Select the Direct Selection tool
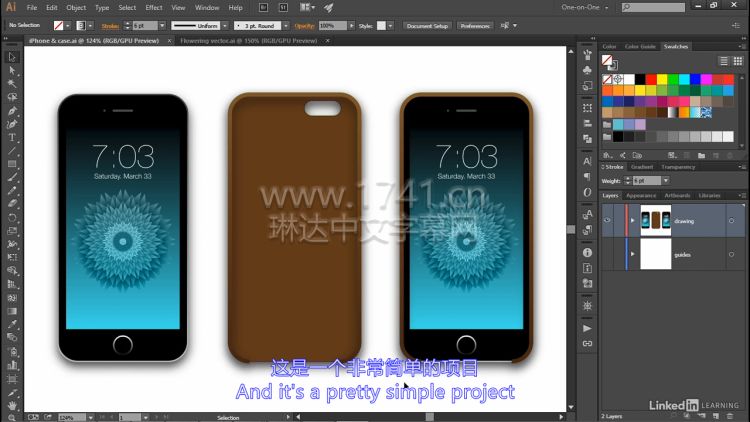The image size is (750, 422). point(12,70)
